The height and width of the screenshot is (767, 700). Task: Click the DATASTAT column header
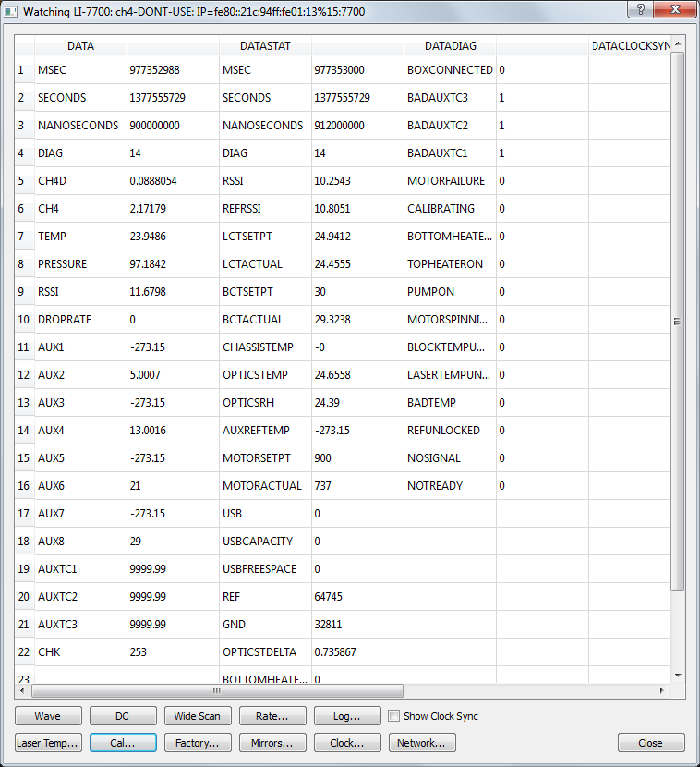click(265, 46)
